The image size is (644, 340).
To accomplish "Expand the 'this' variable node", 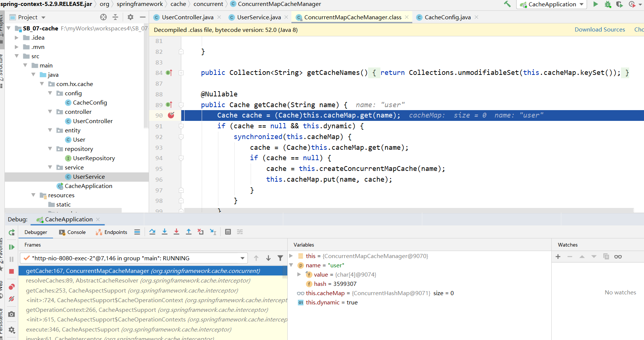I will 291,256.
